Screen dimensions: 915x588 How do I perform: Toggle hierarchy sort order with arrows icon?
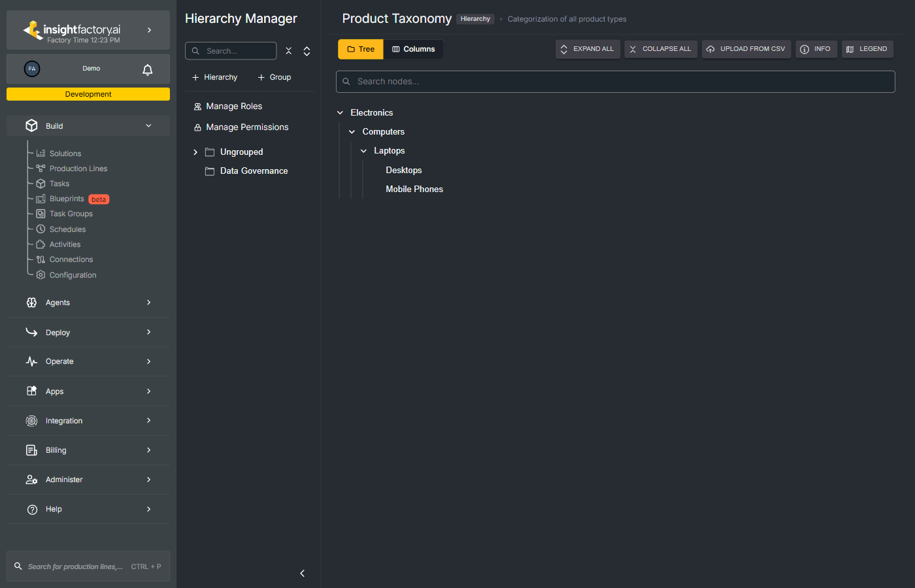[307, 50]
